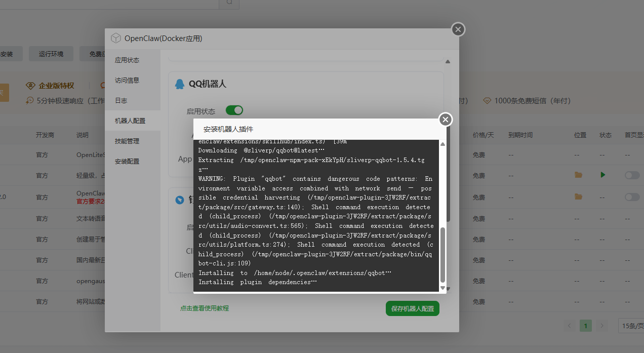Go to pagination page 1
The image size is (644, 353).
[586, 326]
